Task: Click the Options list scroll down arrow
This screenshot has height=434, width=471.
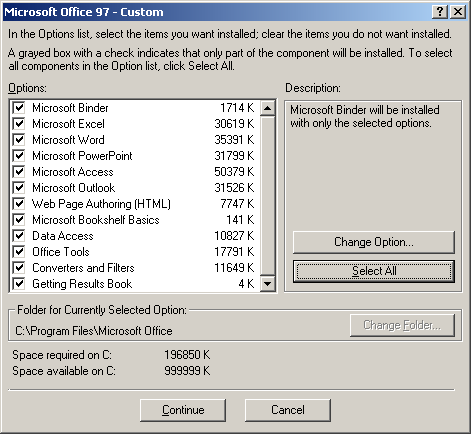Action: [267, 284]
